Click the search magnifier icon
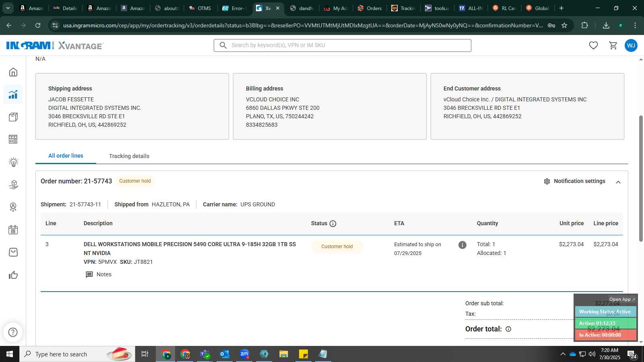The width and height of the screenshot is (644, 362). pyautogui.click(x=223, y=45)
